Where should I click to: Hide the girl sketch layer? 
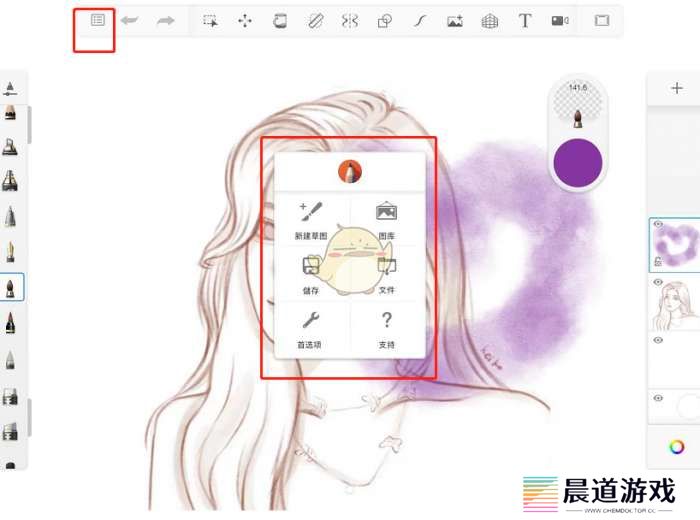tap(658, 283)
